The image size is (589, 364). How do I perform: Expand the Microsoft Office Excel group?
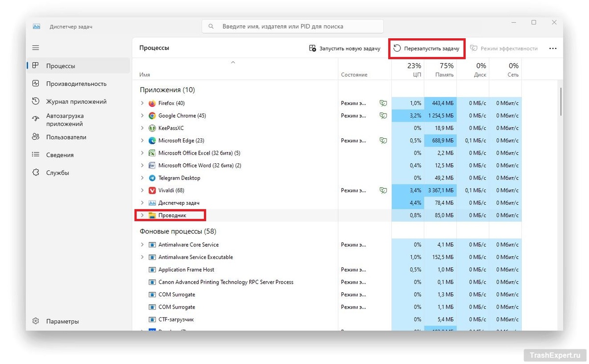coord(142,153)
